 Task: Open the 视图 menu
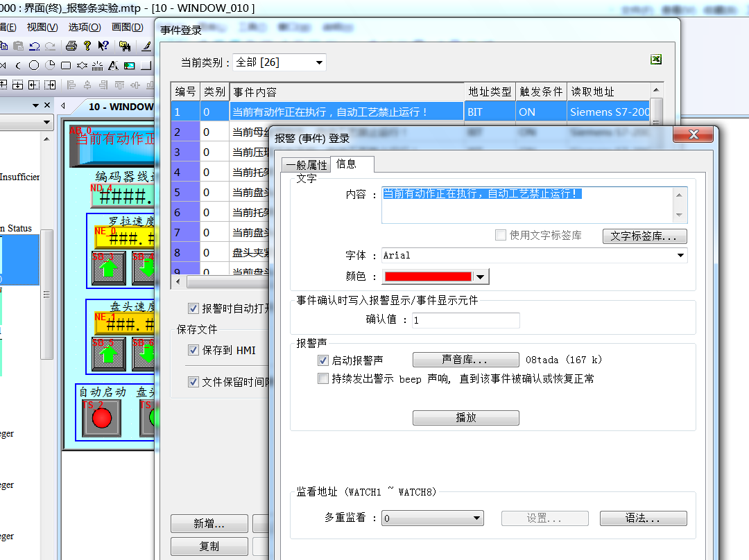40,26
